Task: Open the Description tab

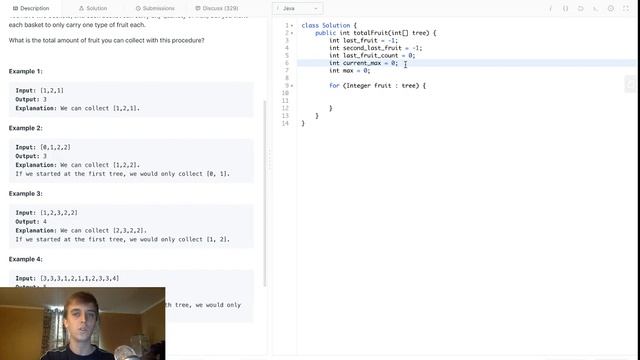Action: click(x=31, y=8)
